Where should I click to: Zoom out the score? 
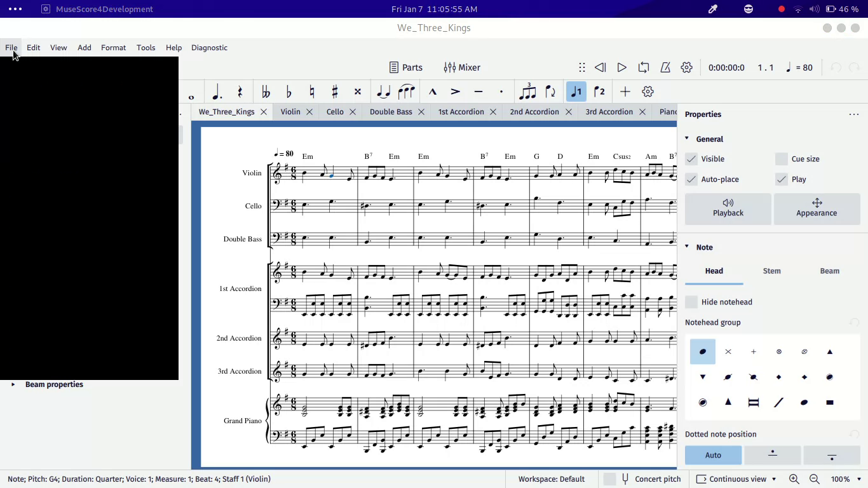(815, 479)
